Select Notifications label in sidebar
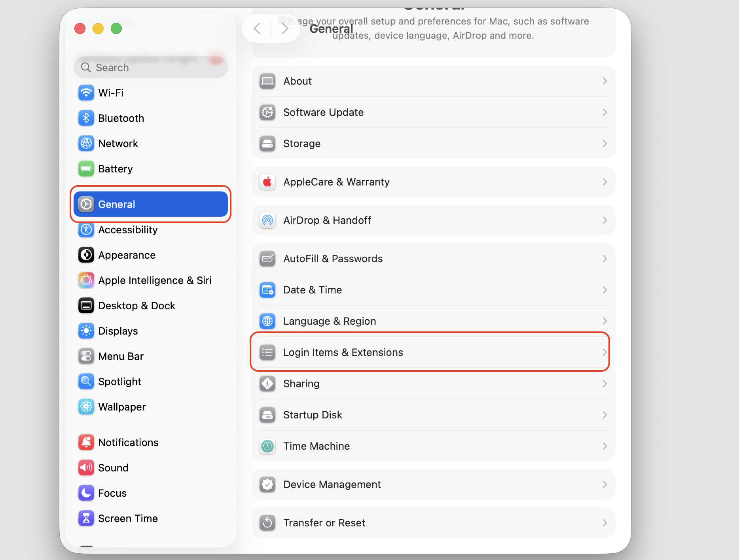The image size is (739, 560). (x=128, y=443)
